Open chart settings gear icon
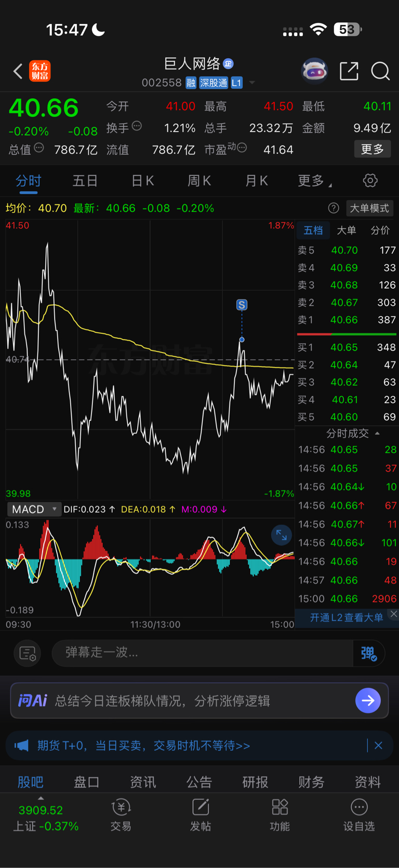Screen dimensions: 399x868 370,180
